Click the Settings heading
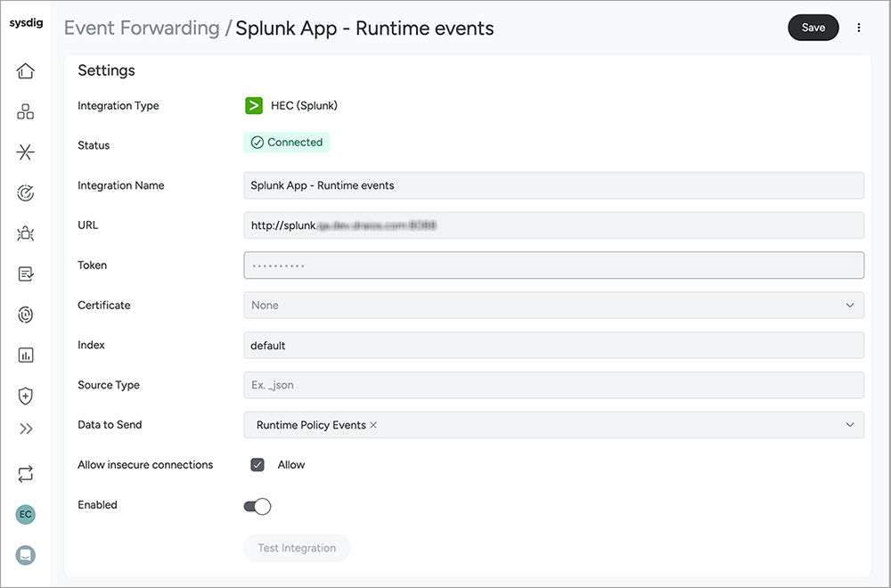Image resolution: width=891 pixels, height=588 pixels. click(x=106, y=70)
